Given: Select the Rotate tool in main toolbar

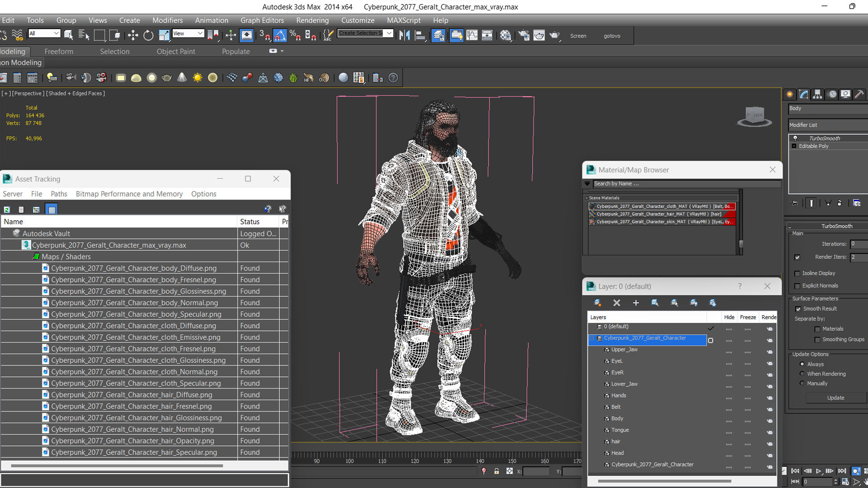Looking at the screenshot, I should click(x=148, y=35).
